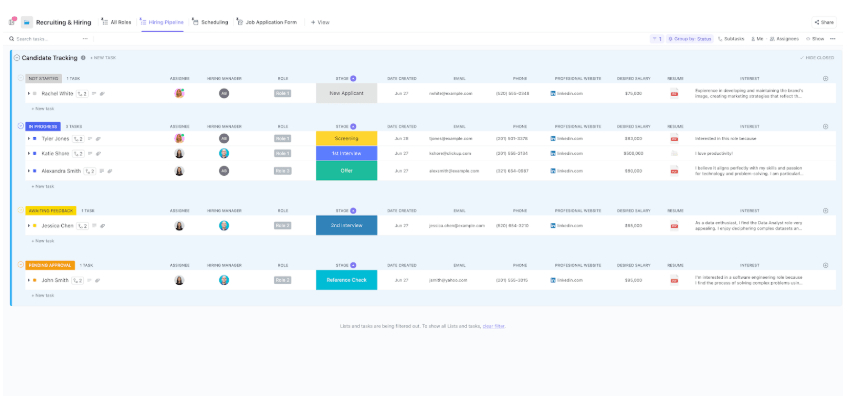Expand Rachel White's subtasks arrow
Screen dimensions: 848x396
(29, 94)
